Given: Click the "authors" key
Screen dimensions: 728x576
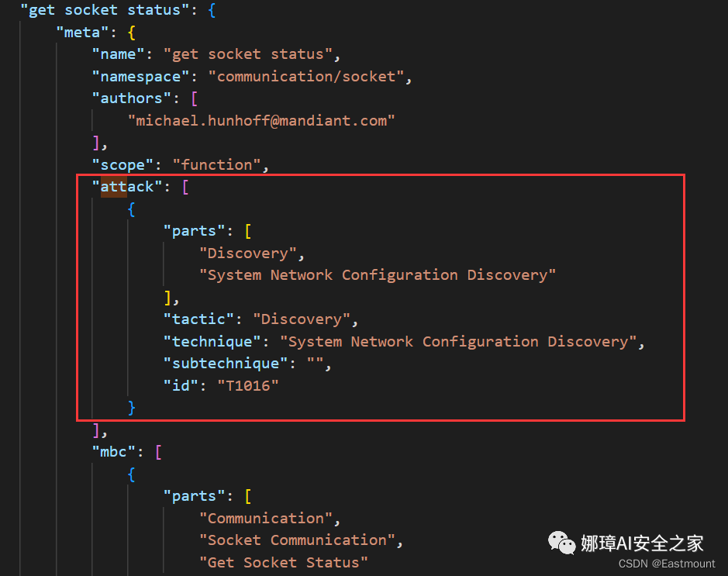Looking at the screenshot, I should (x=131, y=98).
